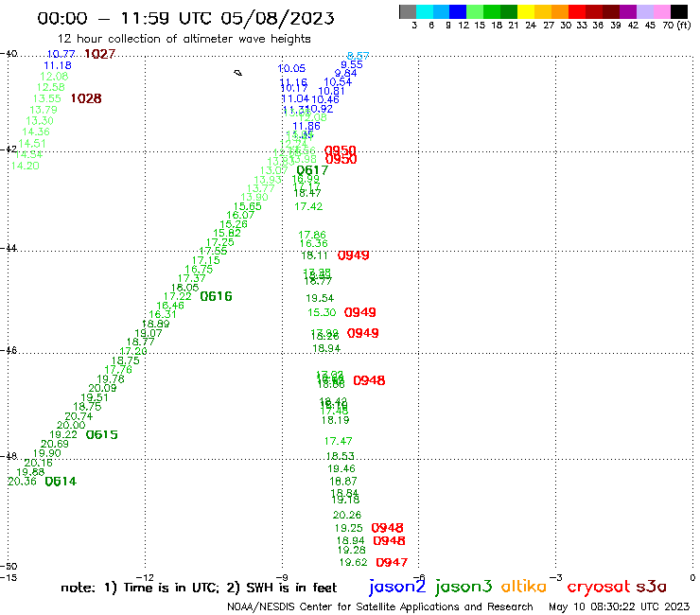Click the wave height value '20.74'
This screenshot has height=615, width=700.
coord(79,416)
